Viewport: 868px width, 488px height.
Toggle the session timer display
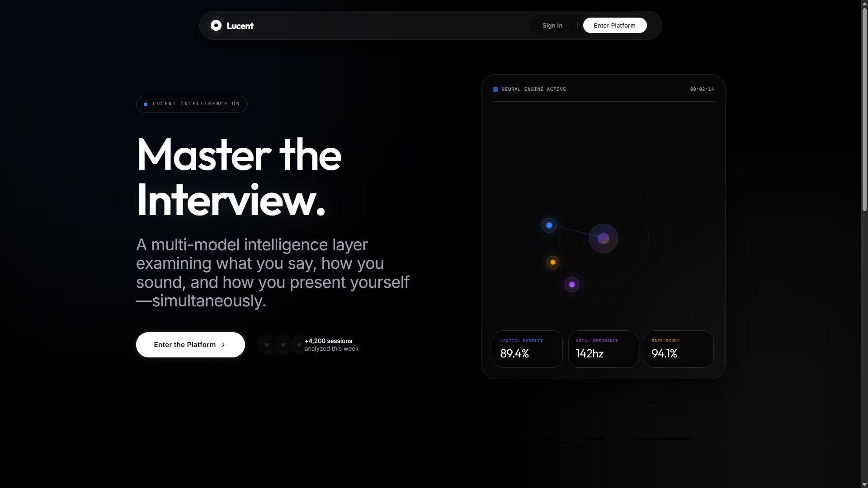click(x=702, y=89)
